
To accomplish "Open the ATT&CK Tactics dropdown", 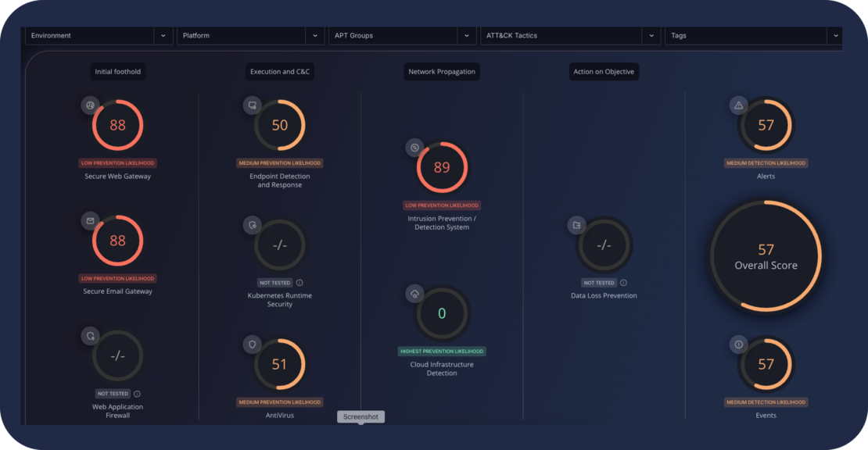I will [x=570, y=35].
